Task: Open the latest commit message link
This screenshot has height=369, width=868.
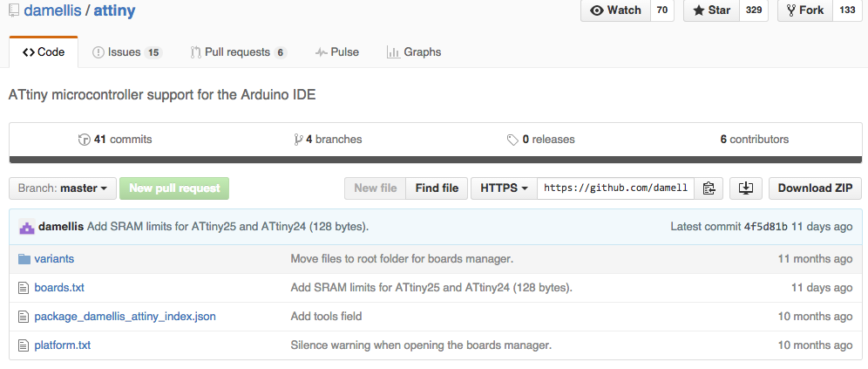Action: [x=228, y=227]
